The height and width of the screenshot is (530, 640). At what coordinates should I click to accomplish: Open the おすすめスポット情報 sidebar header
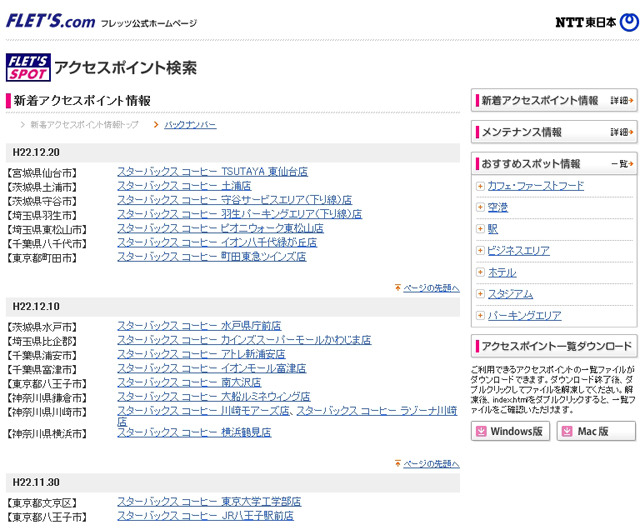[554, 164]
